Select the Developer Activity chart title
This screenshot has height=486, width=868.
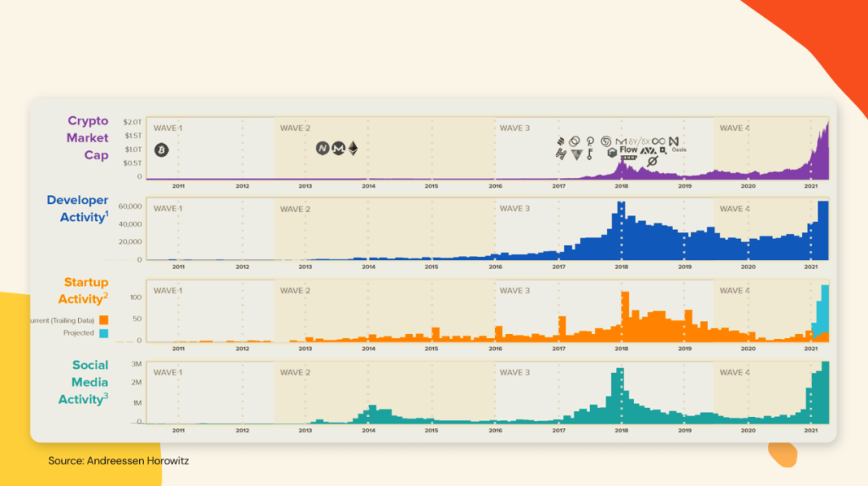77,209
